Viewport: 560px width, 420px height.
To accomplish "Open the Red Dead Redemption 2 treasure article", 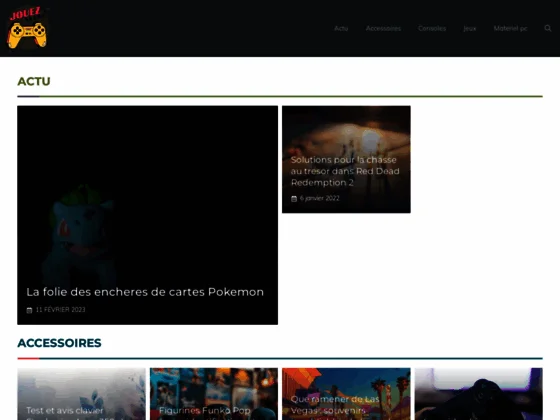I will (x=345, y=171).
